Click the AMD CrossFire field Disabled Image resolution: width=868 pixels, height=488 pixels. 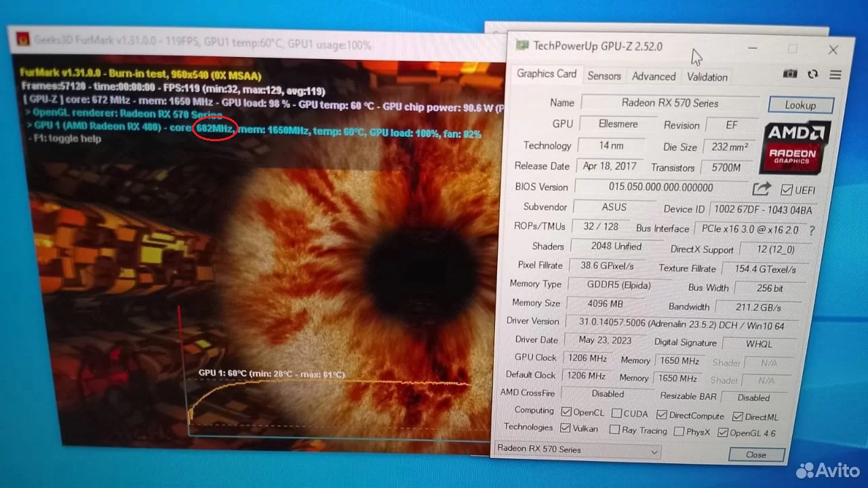[x=608, y=394]
